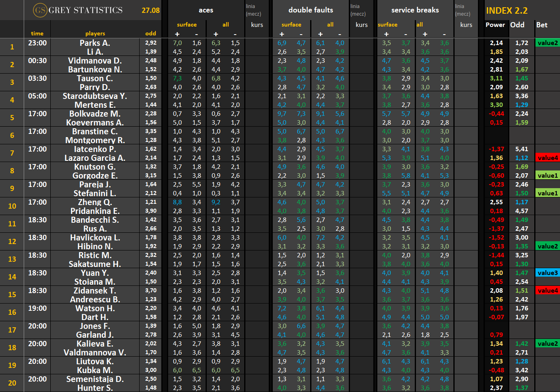The width and height of the screenshot is (560, 392).
Task: Select player name Dart H.
Action: tap(95, 317)
